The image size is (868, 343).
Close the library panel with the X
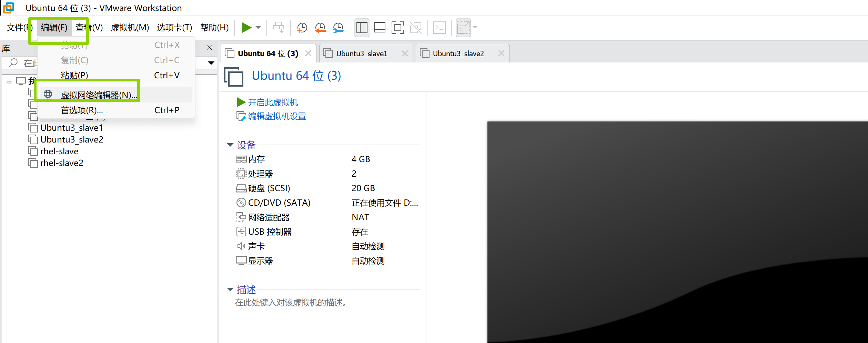(210, 48)
